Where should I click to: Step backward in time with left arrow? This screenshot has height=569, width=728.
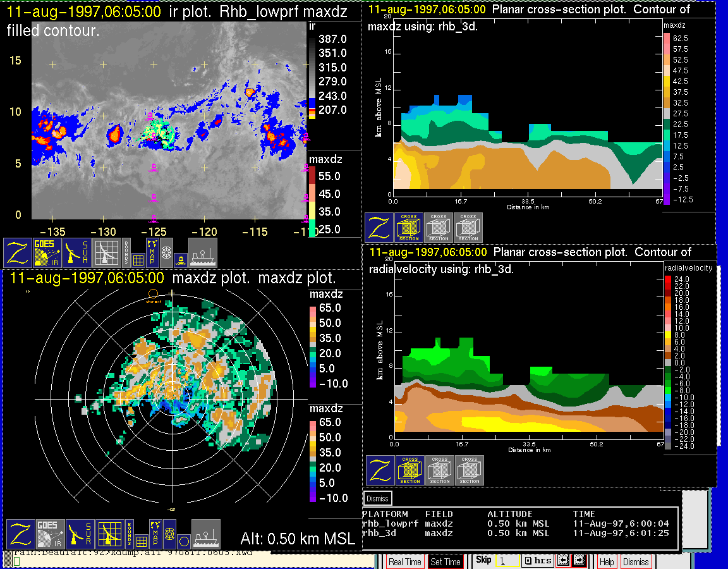562,561
